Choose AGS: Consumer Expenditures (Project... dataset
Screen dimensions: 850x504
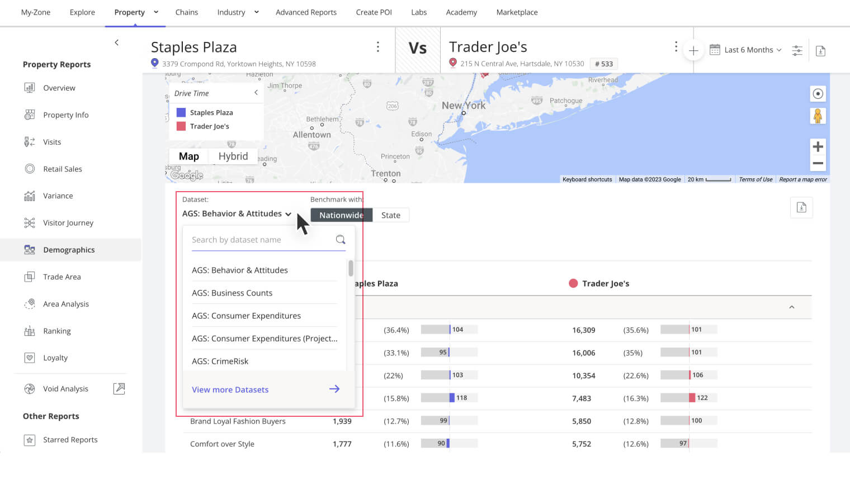pyautogui.click(x=265, y=339)
